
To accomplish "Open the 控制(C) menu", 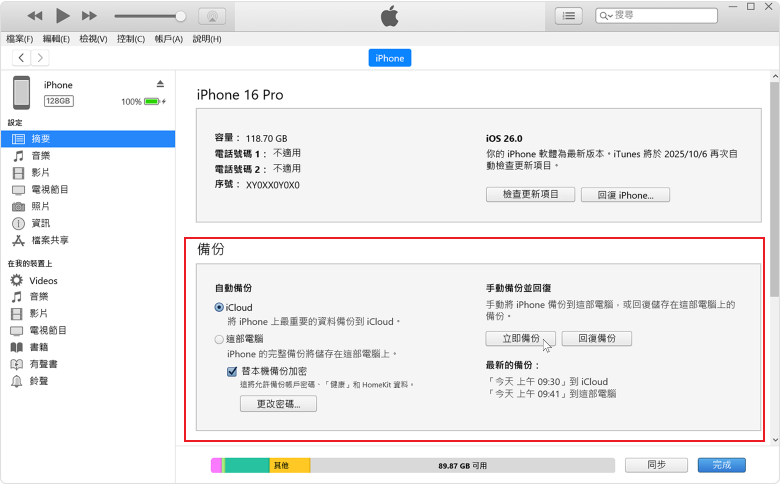I will pos(131,39).
